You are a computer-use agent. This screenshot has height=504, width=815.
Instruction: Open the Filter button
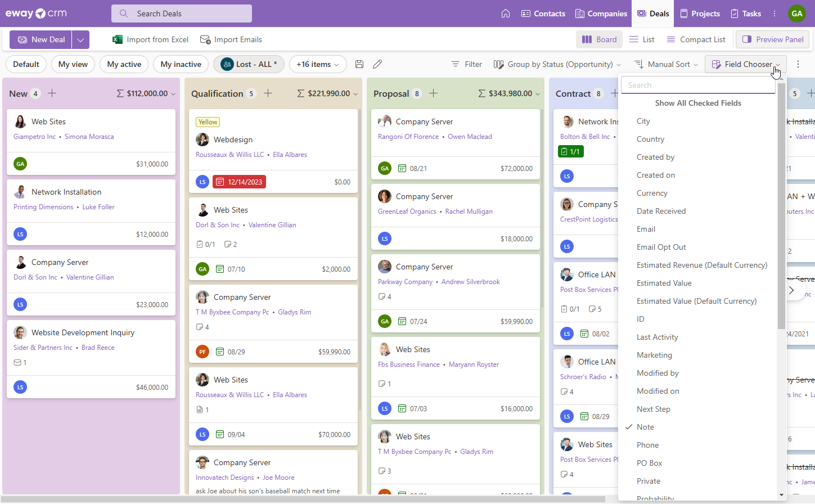[x=467, y=64]
